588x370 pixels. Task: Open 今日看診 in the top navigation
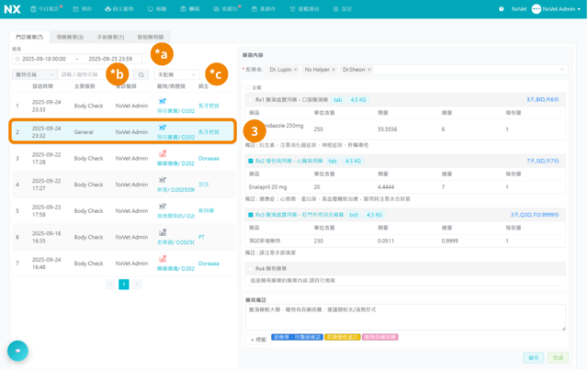tap(46, 9)
